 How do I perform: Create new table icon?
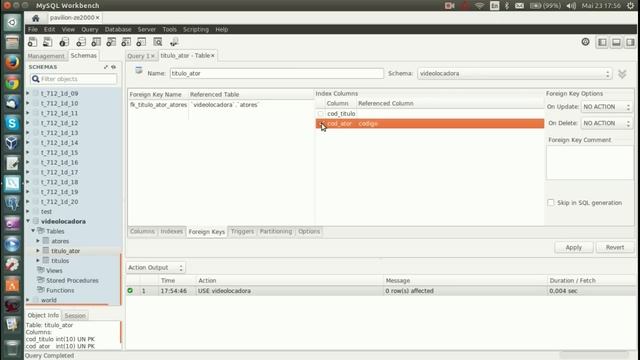[x=96, y=42]
